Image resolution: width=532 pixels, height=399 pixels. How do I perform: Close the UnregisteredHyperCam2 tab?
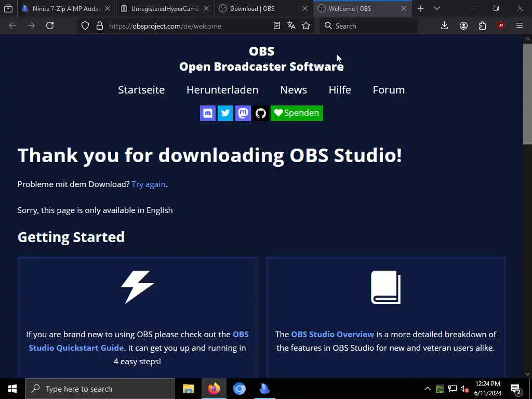[206, 8]
